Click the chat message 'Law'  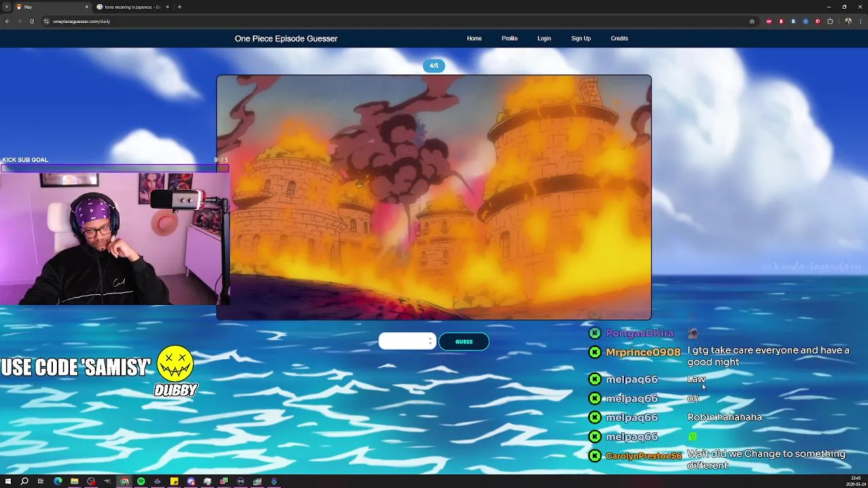point(696,379)
